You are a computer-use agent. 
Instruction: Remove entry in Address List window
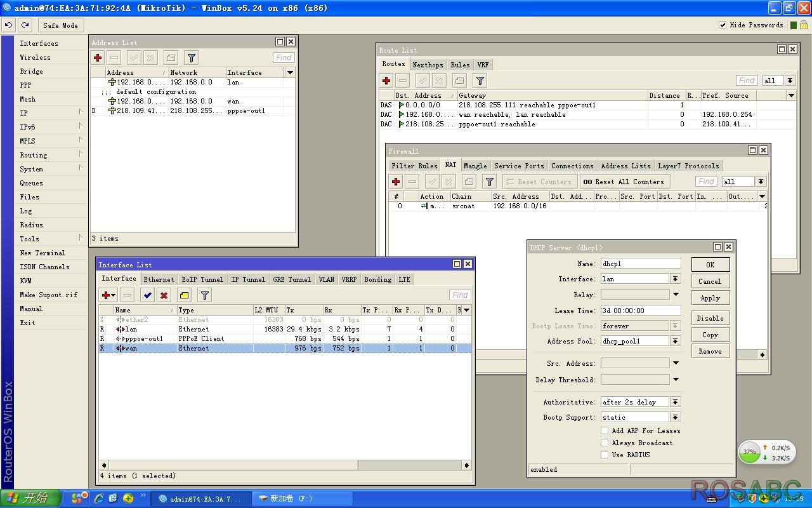click(114, 58)
